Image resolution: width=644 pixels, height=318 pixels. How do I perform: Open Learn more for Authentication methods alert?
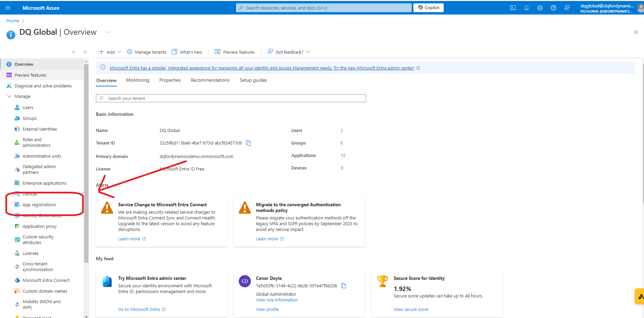(x=270, y=239)
